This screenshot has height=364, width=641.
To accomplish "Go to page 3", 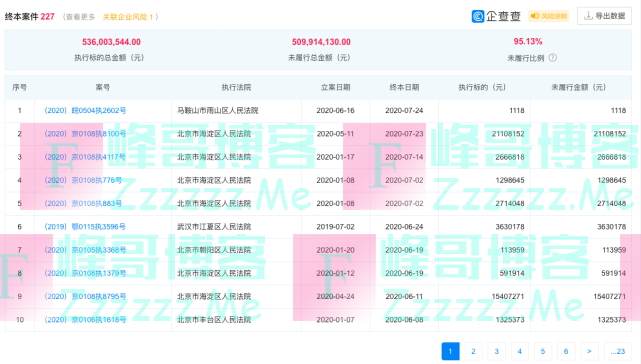I will click(x=496, y=351).
